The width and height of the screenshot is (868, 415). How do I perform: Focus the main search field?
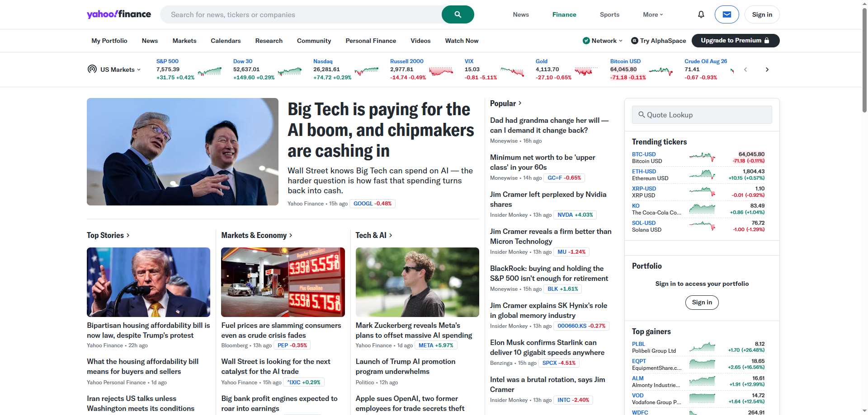(x=301, y=14)
